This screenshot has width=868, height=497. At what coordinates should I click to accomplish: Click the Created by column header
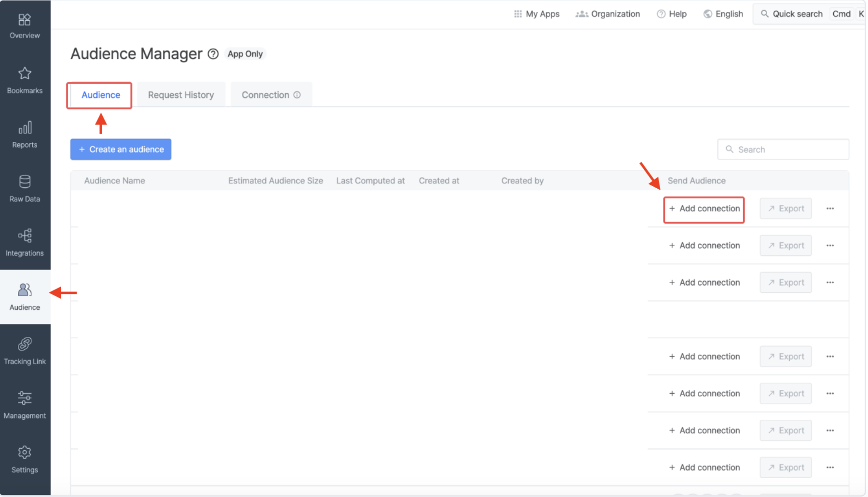(x=522, y=181)
